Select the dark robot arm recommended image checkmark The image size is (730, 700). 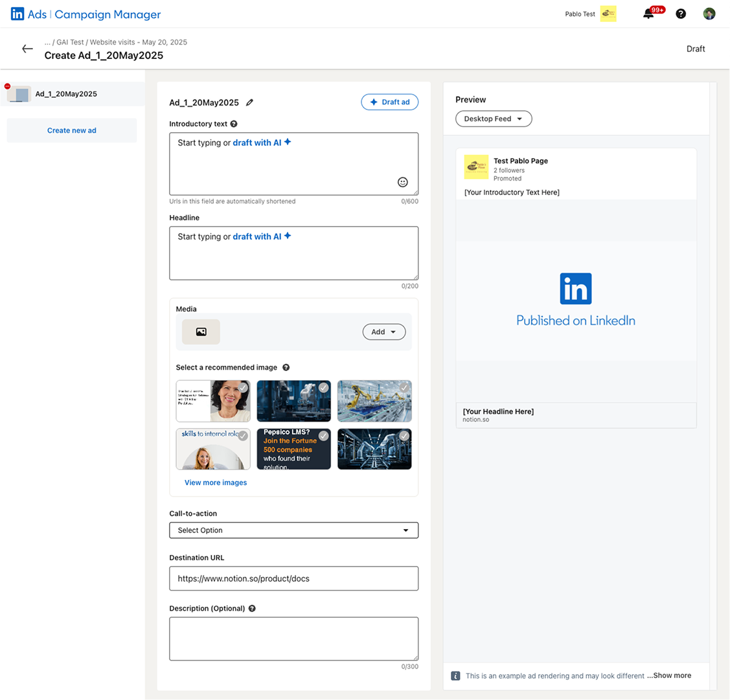tap(324, 388)
